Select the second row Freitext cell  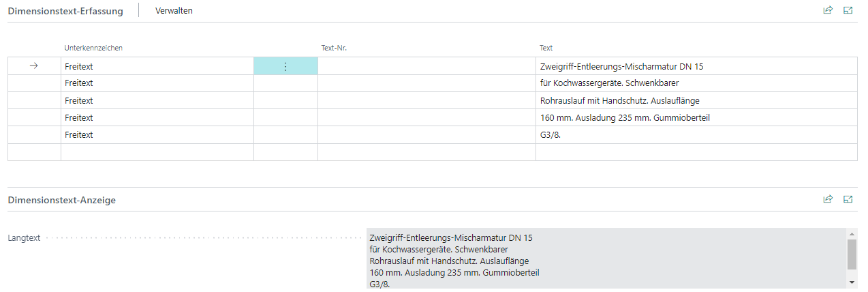(157, 83)
